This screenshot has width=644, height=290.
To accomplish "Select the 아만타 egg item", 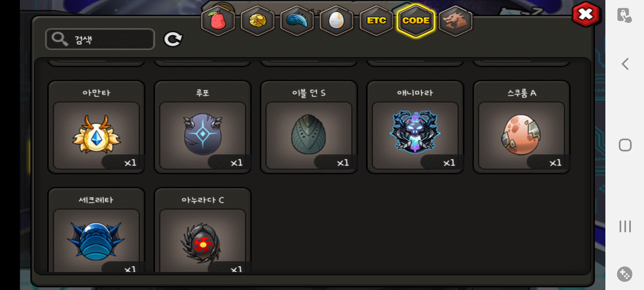I will (96, 127).
